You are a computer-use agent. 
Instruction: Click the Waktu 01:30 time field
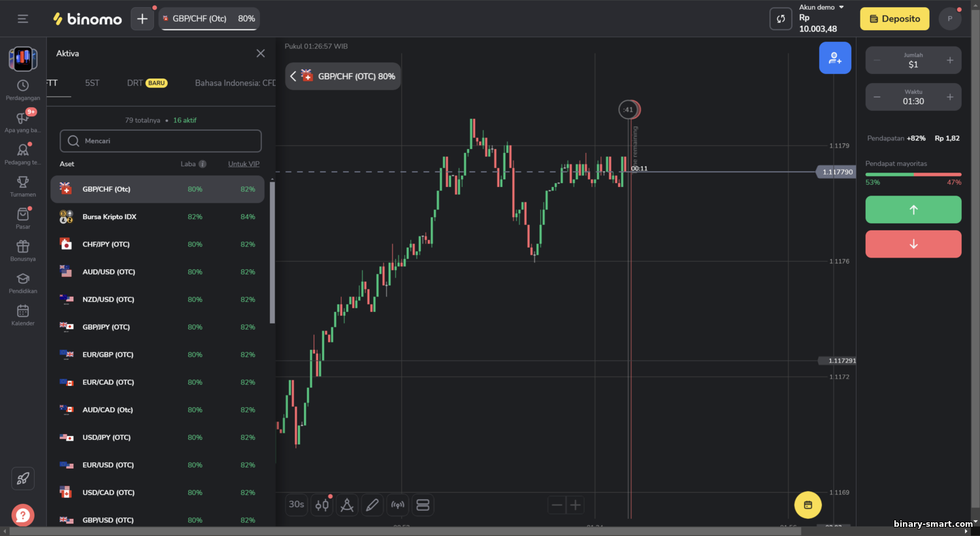(x=913, y=97)
